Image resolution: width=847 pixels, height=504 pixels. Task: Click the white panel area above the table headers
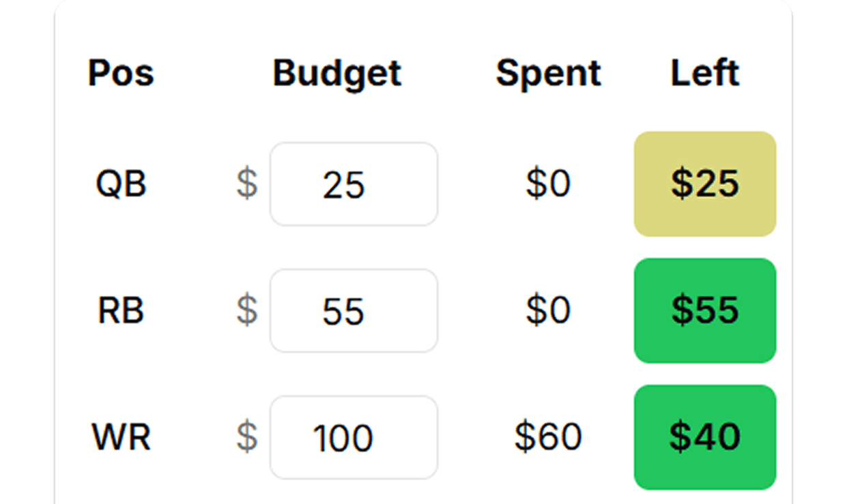pyautogui.click(x=423, y=27)
